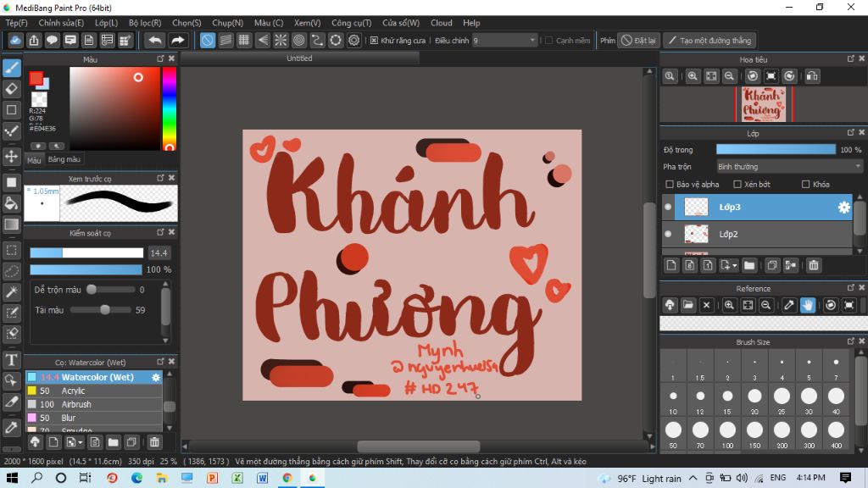Select the Bucket fill tool

click(x=12, y=203)
